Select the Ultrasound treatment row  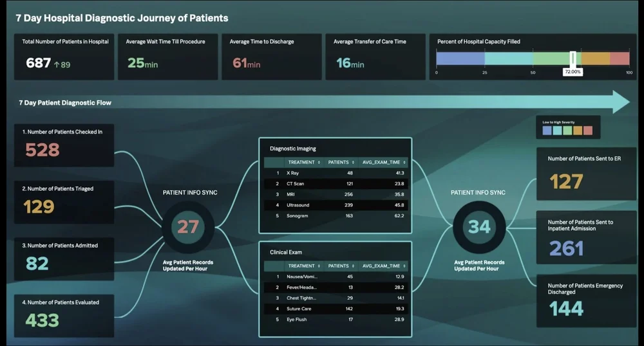(x=336, y=205)
